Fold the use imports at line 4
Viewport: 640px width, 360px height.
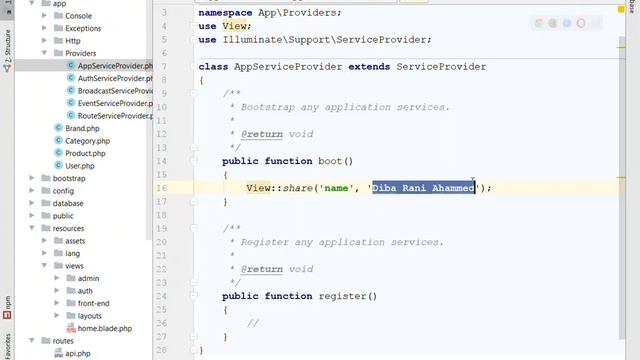194,26
